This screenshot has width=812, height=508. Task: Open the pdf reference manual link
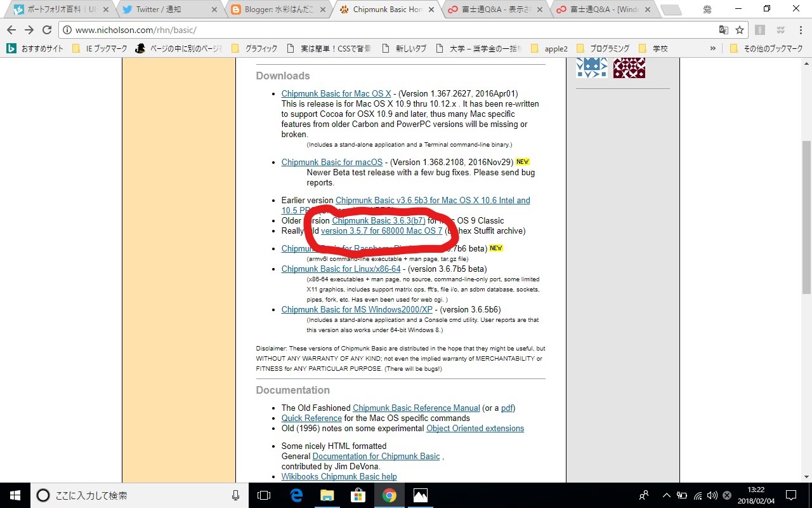pos(507,408)
